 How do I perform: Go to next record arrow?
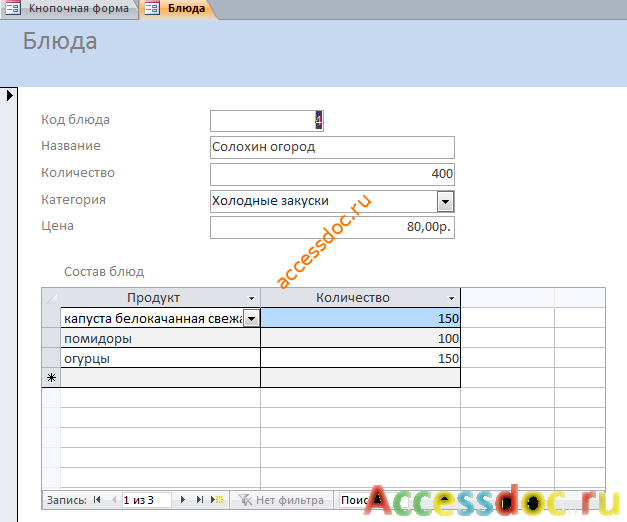coord(183,500)
